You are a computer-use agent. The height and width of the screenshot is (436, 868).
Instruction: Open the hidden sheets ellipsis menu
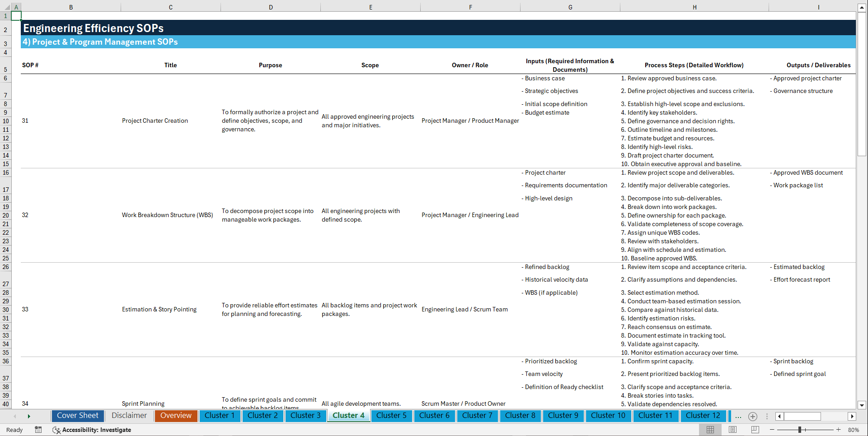[x=738, y=416]
